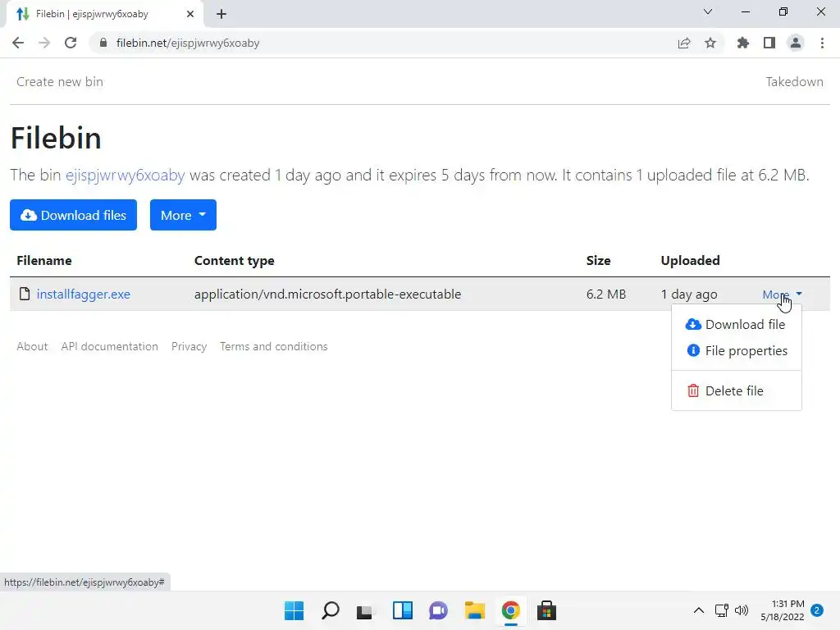
Task: View site information via lock icon
Action: 103,43
